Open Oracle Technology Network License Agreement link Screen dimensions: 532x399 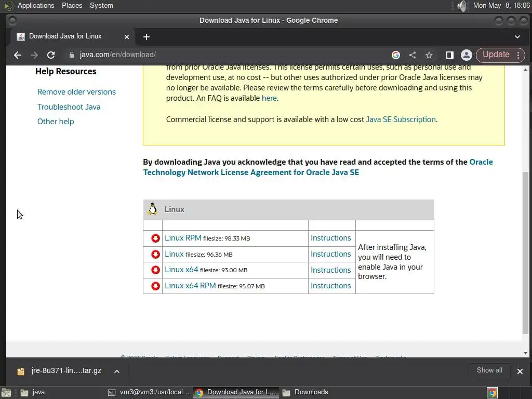click(251, 172)
